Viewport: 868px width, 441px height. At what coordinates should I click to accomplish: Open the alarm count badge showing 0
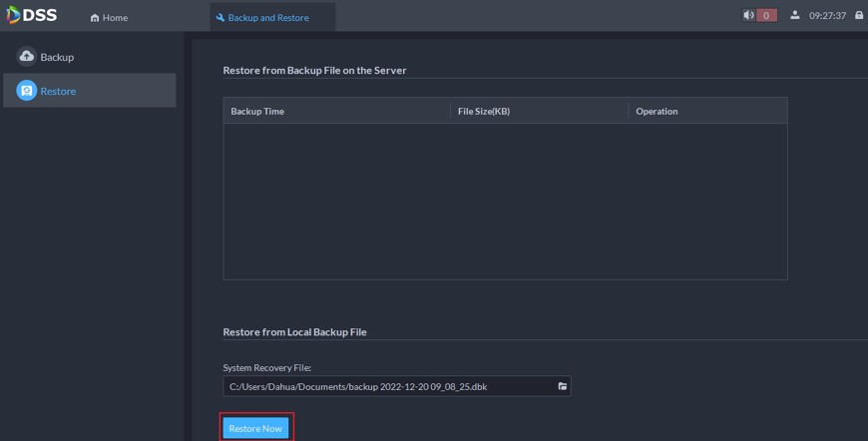click(x=766, y=16)
